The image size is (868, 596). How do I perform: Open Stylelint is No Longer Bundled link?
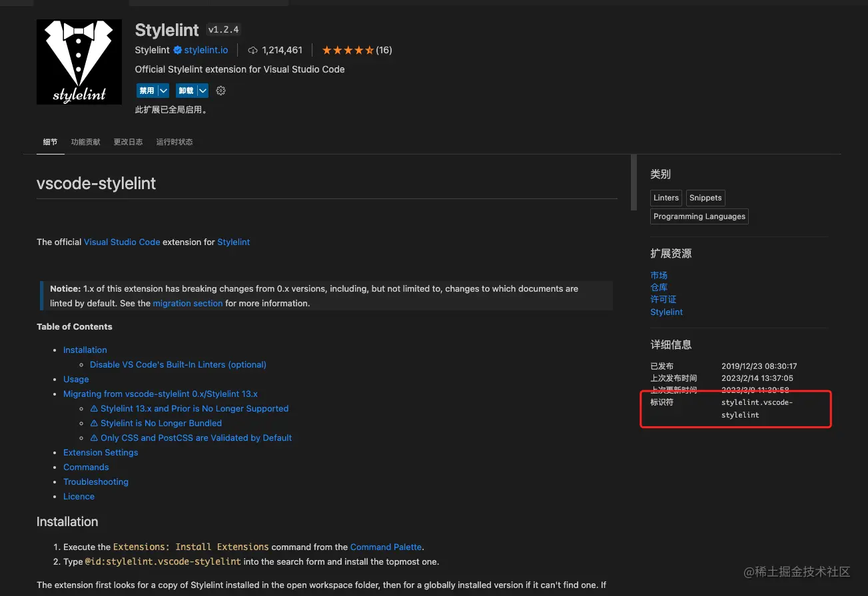pyautogui.click(x=156, y=423)
